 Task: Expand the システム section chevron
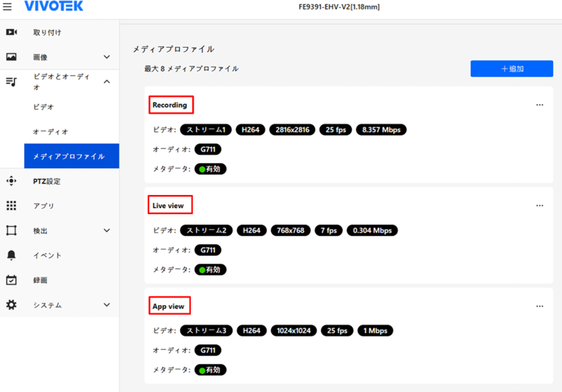click(106, 305)
